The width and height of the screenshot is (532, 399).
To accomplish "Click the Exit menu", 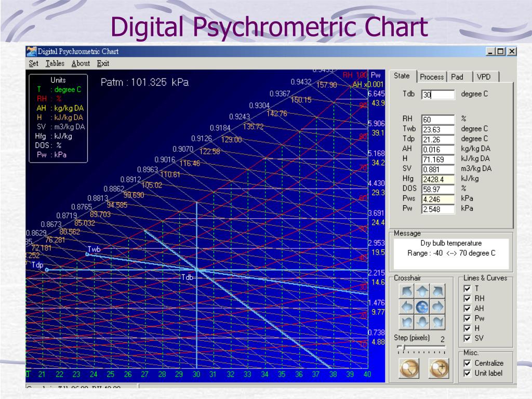I will tap(103, 63).
